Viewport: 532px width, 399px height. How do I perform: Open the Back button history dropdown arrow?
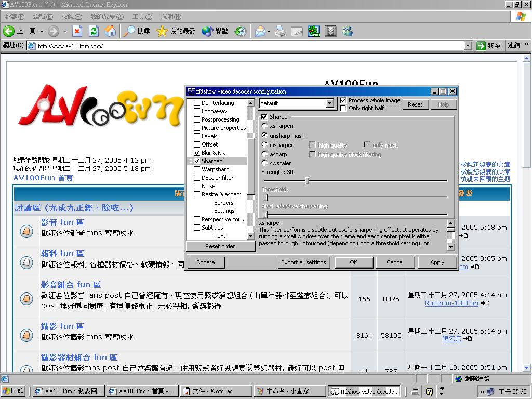[x=42, y=31]
